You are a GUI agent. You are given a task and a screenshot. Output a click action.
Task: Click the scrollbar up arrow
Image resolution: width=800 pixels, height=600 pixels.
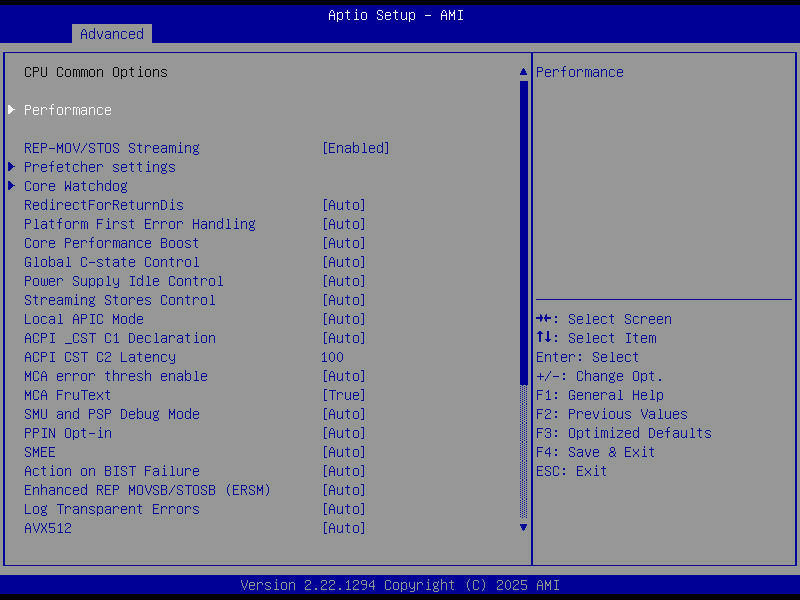[x=522, y=72]
